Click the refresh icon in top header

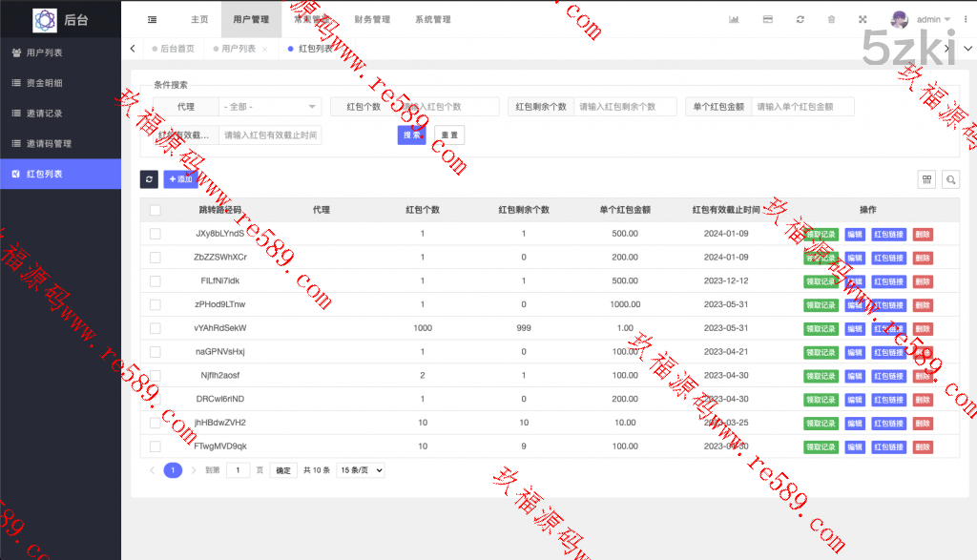click(x=800, y=19)
